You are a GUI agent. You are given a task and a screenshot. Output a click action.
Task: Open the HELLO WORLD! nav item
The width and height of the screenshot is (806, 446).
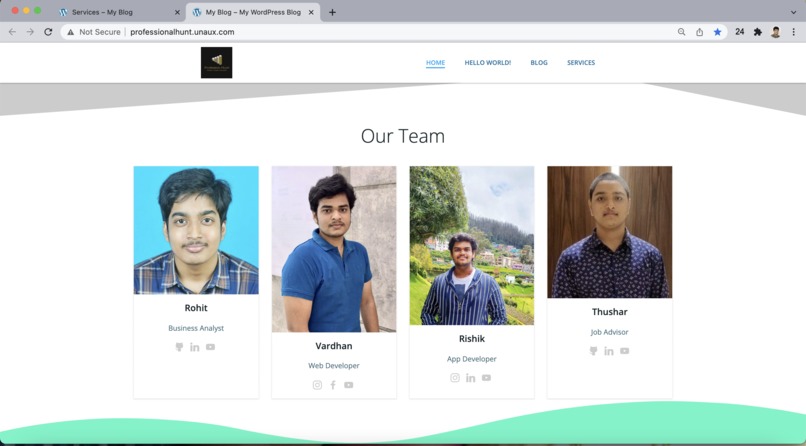[x=488, y=63]
